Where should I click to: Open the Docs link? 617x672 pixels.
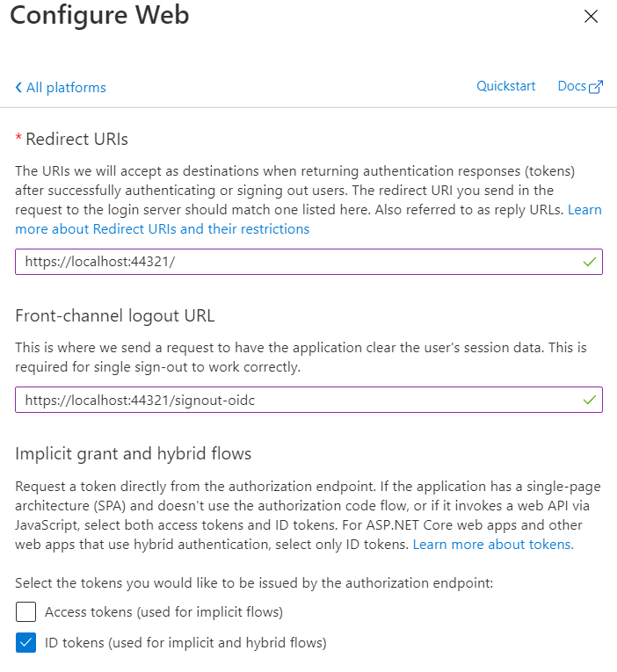click(571, 86)
